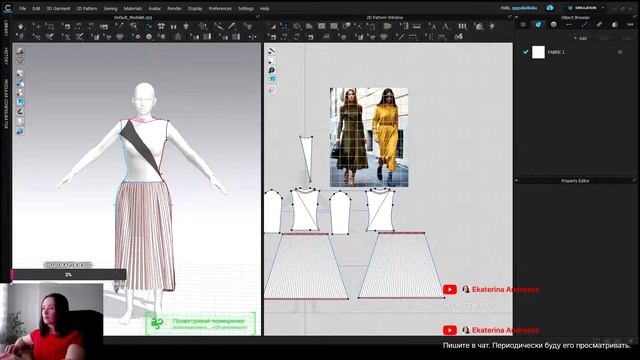
Task: Open the File menu
Action: point(22,8)
